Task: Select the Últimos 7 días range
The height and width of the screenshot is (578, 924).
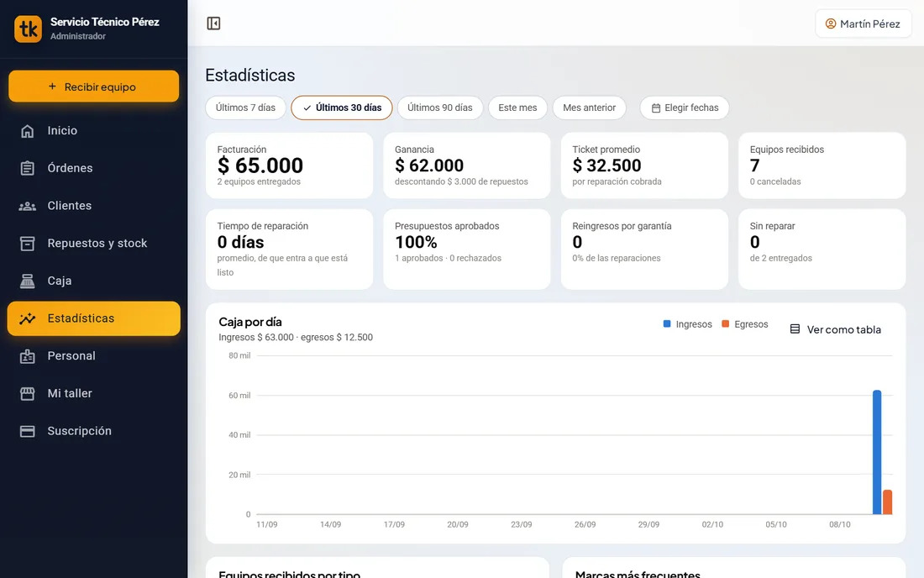Action: 245,108
